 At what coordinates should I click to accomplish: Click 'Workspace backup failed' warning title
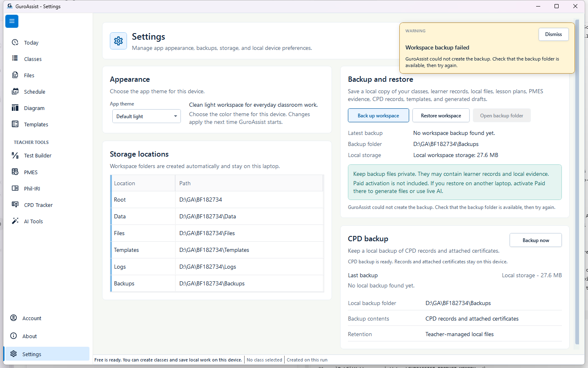(437, 47)
